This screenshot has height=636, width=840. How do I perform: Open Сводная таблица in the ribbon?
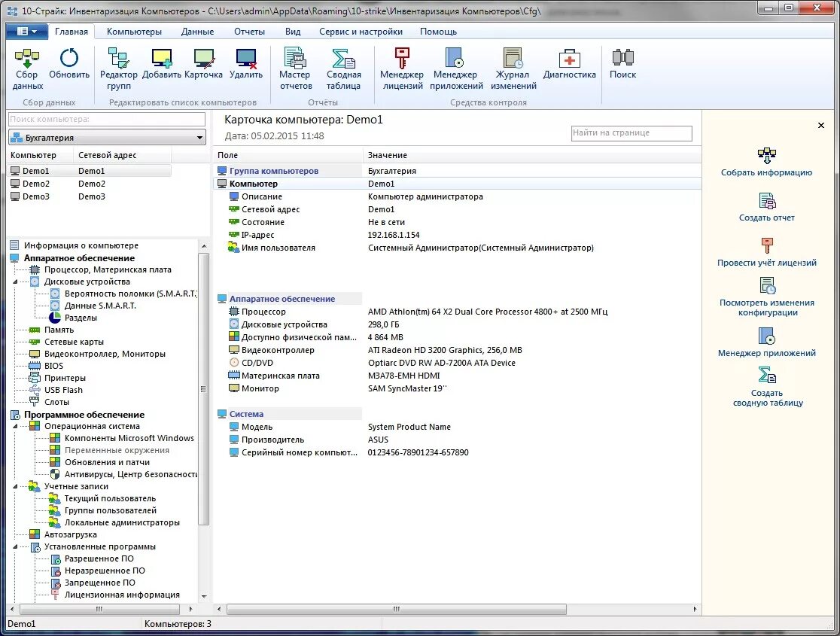click(x=343, y=69)
